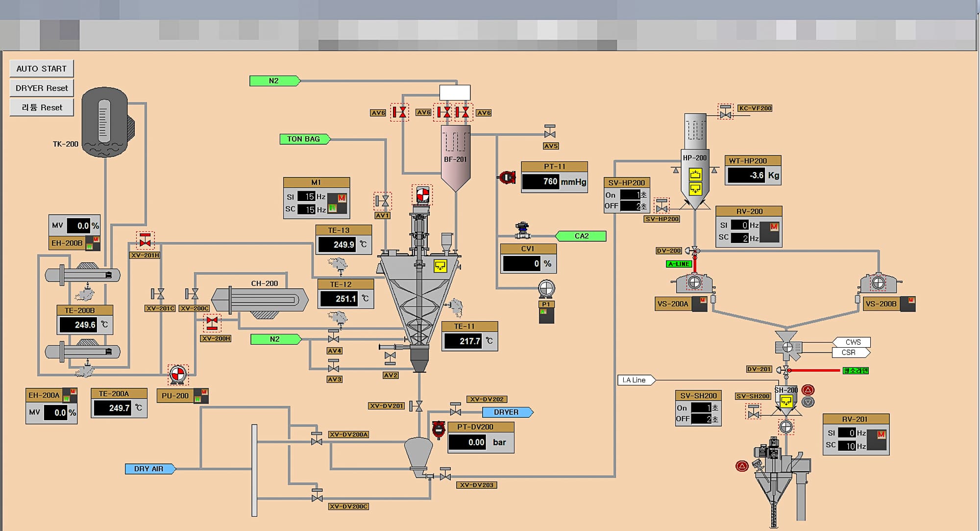
Task: Click the CV1 control valve icon
Action: click(x=522, y=229)
